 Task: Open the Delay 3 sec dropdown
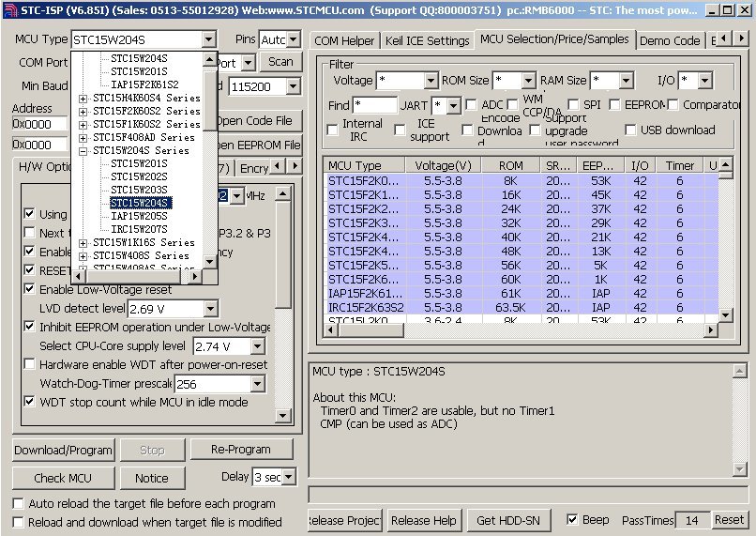289,477
